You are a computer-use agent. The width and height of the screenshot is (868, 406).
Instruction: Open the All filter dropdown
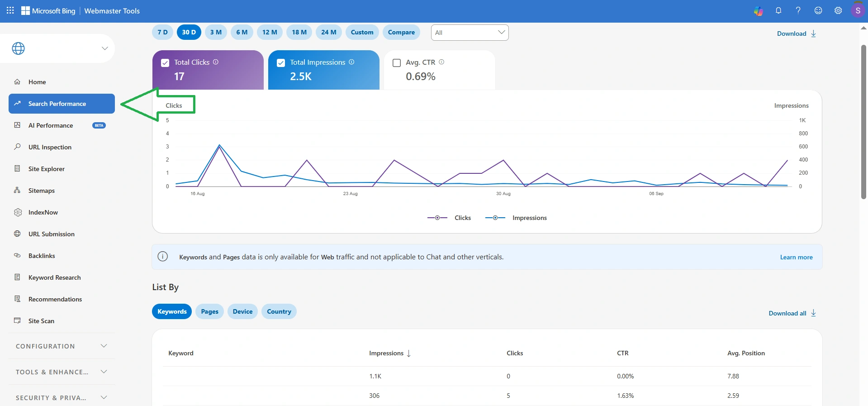[470, 33]
